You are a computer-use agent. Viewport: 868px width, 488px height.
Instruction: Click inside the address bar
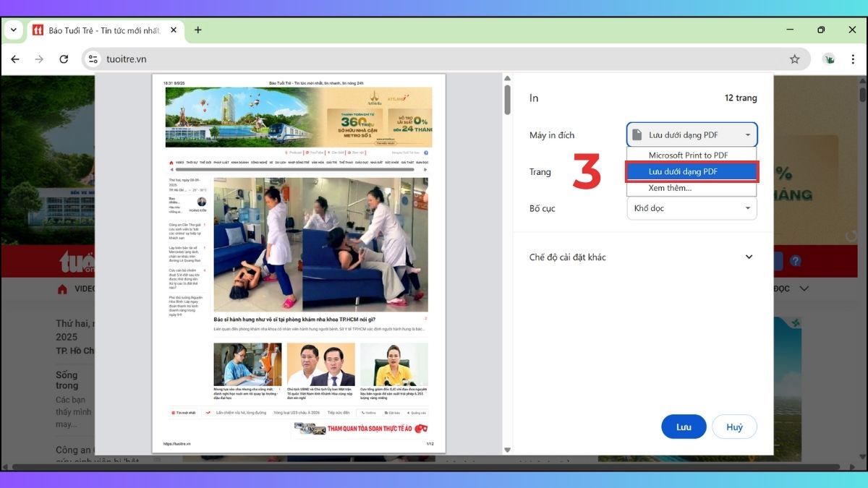(x=289, y=59)
